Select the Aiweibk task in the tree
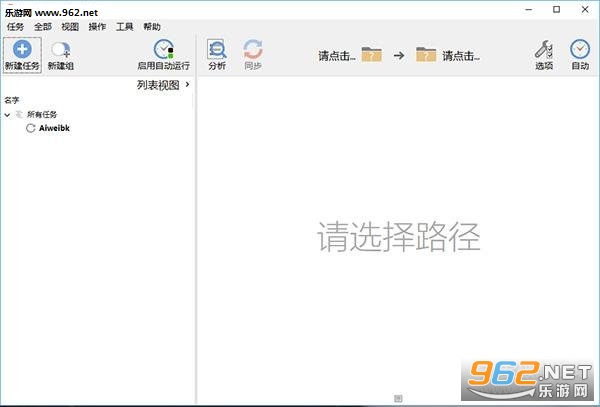This screenshot has height=407, width=600. coord(54,128)
